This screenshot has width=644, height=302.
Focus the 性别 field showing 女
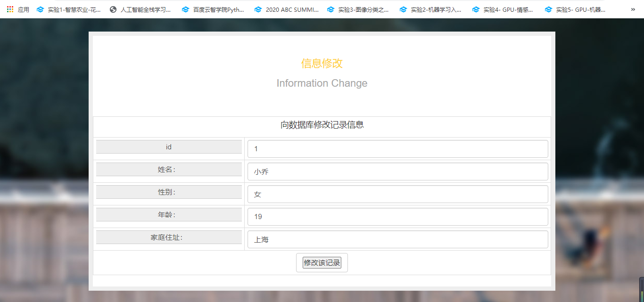tap(397, 194)
